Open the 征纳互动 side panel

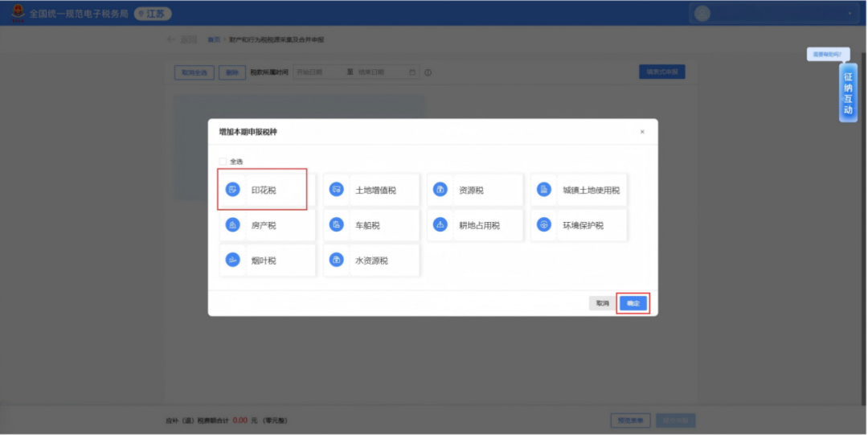848,93
